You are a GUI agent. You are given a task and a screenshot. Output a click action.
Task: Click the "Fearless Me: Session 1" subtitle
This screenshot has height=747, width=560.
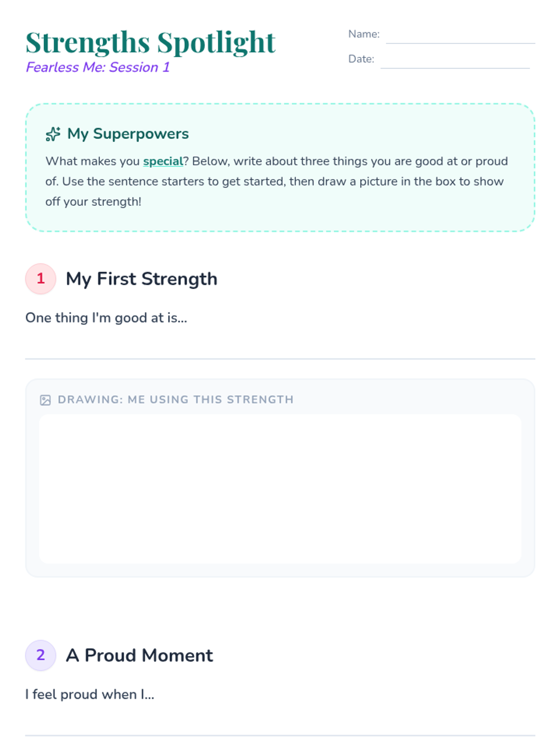(98, 67)
